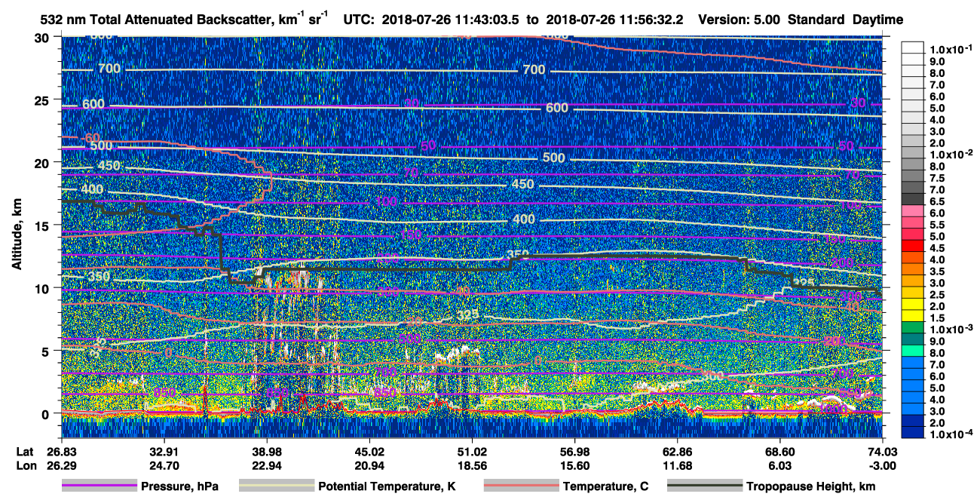The image size is (980, 503).
Task: Click the yellow-gray line sample for Potential Temperature
Action: coord(276,486)
